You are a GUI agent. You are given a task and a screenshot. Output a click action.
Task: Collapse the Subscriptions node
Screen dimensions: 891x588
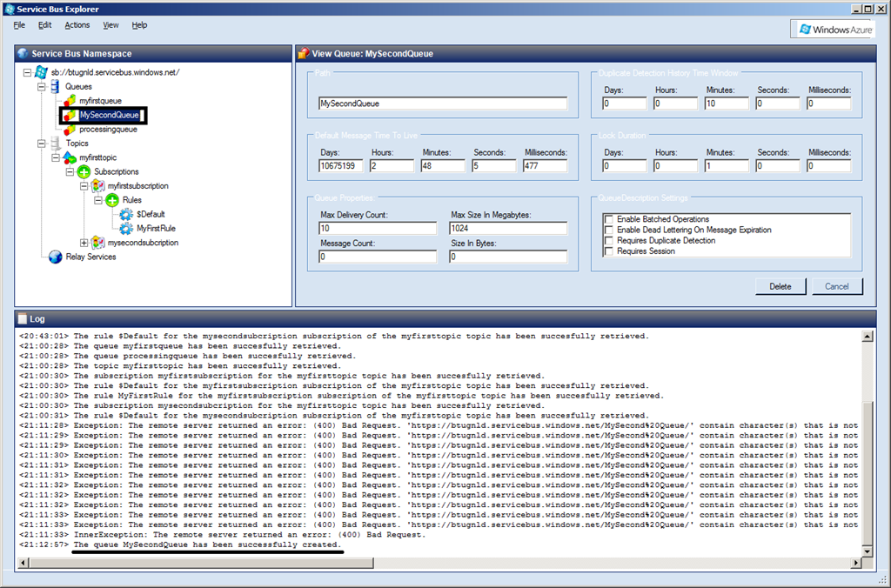pos(70,171)
